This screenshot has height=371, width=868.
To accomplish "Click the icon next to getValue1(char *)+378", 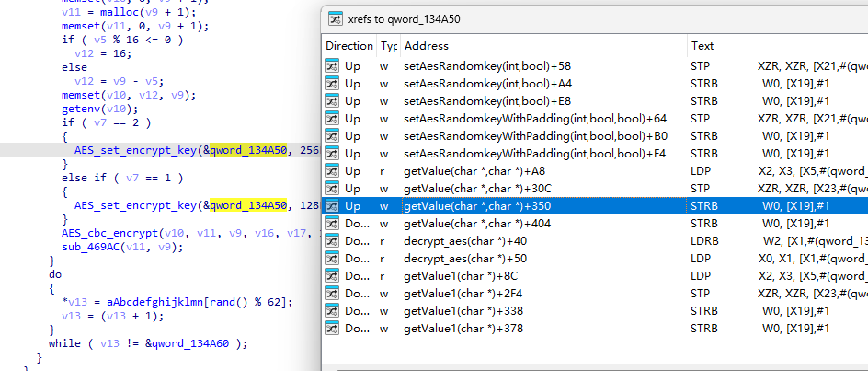I will coord(333,329).
